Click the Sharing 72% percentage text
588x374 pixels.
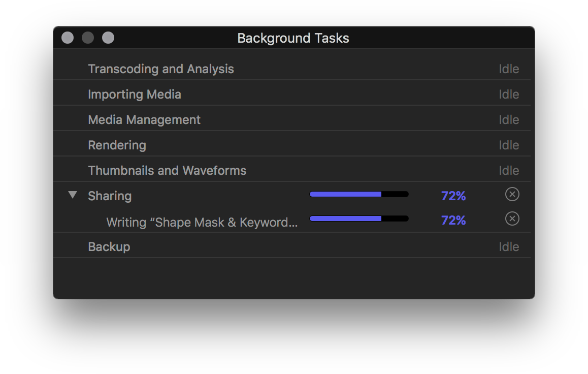(x=453, y=196)
